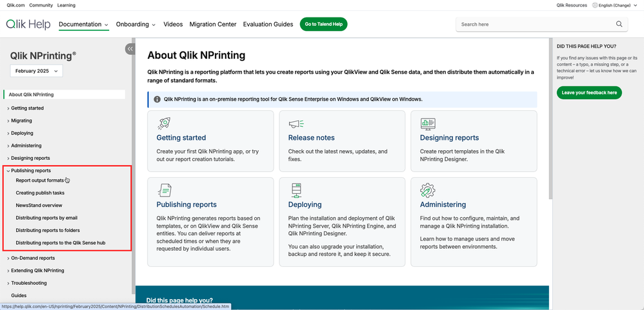Viewport: 644px width, 310px height.
Task: Click Qlik Resources link
Action: click(572, 5)
